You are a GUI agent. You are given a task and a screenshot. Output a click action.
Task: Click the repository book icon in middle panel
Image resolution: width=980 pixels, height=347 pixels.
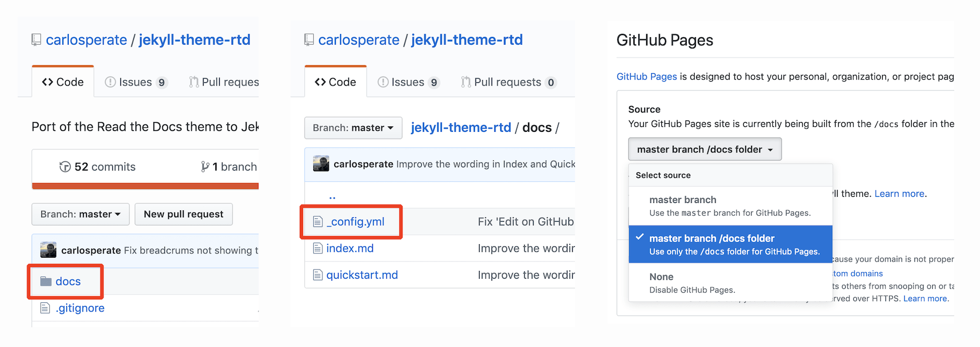click(x=309, y=40)
